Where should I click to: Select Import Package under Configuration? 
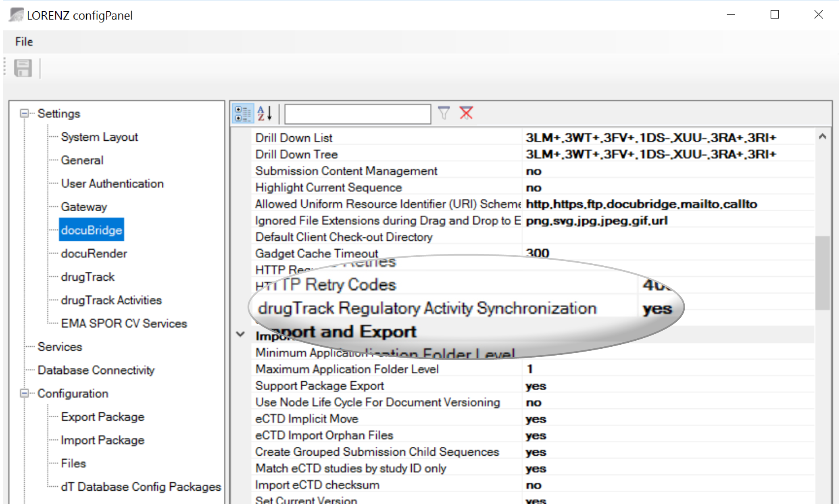pyautogui.click(x=102, y=440)
